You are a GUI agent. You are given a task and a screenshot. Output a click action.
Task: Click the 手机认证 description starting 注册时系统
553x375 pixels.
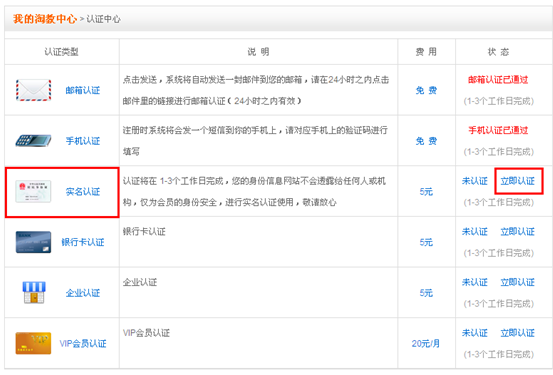(x=255, y=141)
